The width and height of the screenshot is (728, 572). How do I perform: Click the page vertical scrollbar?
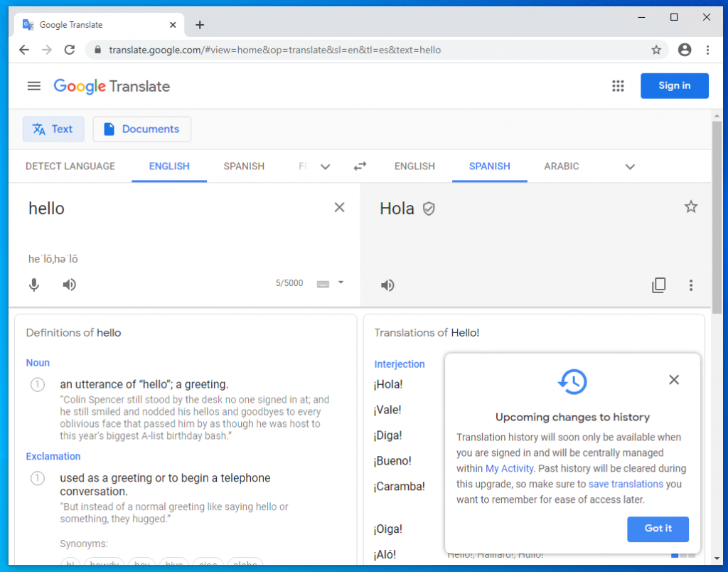(x=717, y=218)
